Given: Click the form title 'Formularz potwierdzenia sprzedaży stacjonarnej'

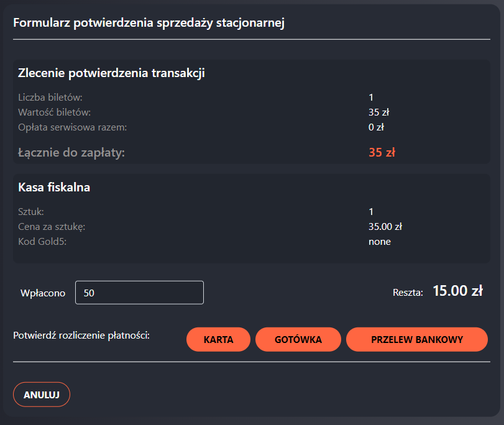Looking at the screenshot, I should click(x=149, y=24).
